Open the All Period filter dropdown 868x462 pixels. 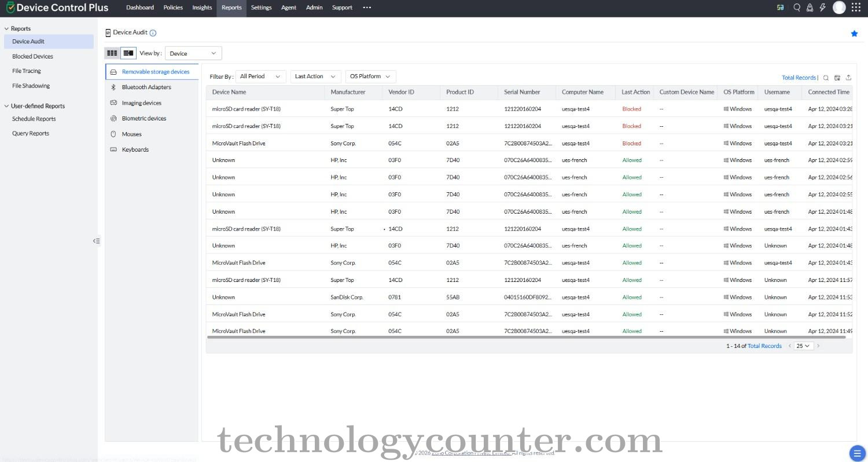pos(260,76)
